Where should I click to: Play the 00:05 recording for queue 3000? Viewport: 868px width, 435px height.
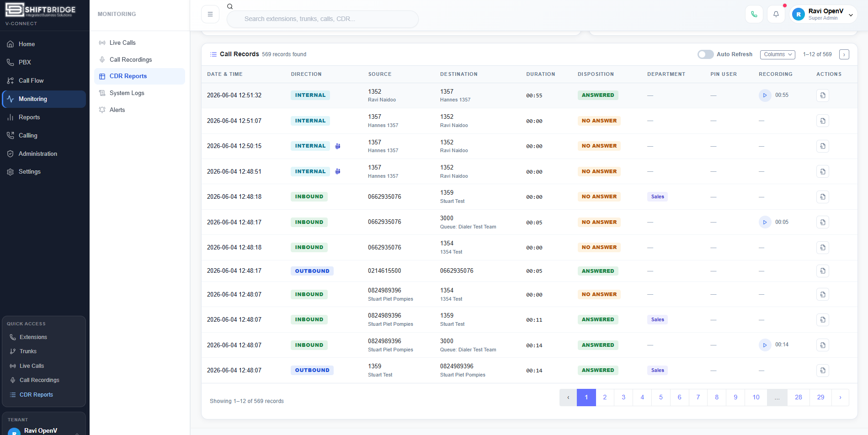(x=765, y=222)
